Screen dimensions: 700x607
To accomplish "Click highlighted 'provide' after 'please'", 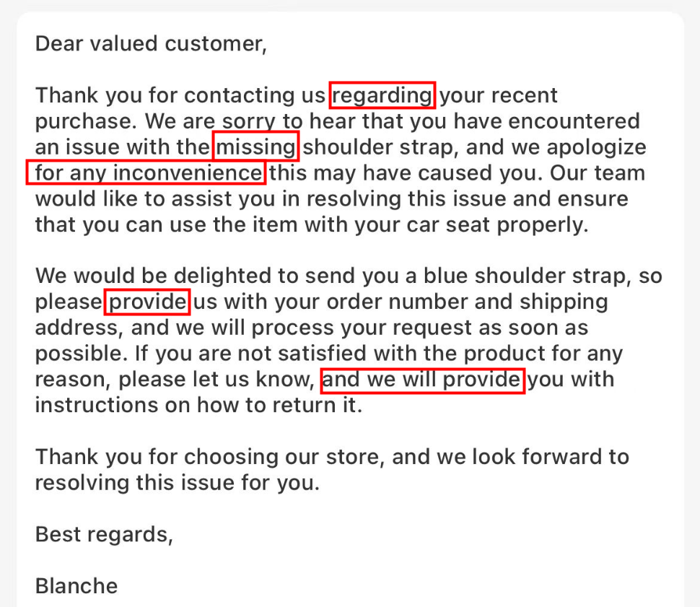I will point(147,302).
